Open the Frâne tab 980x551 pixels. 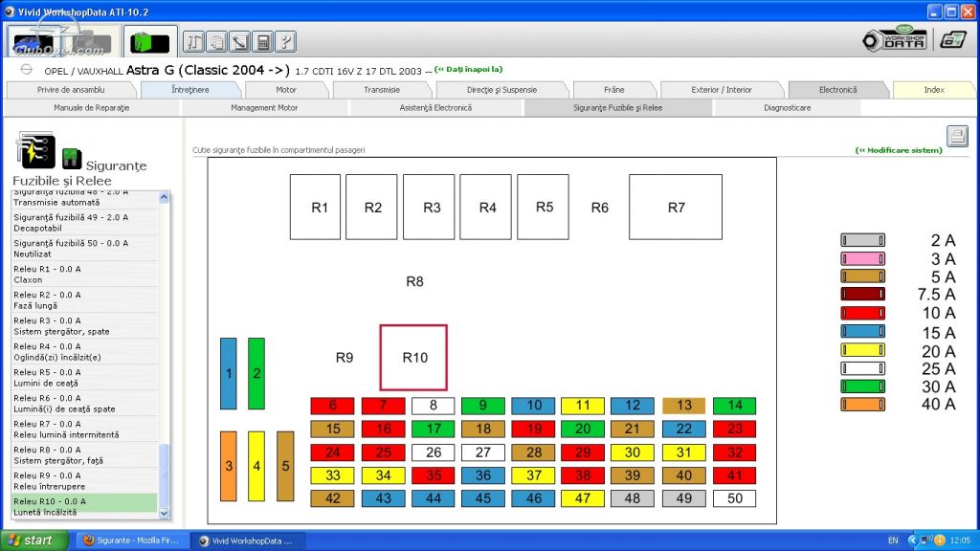click(614, 90)
